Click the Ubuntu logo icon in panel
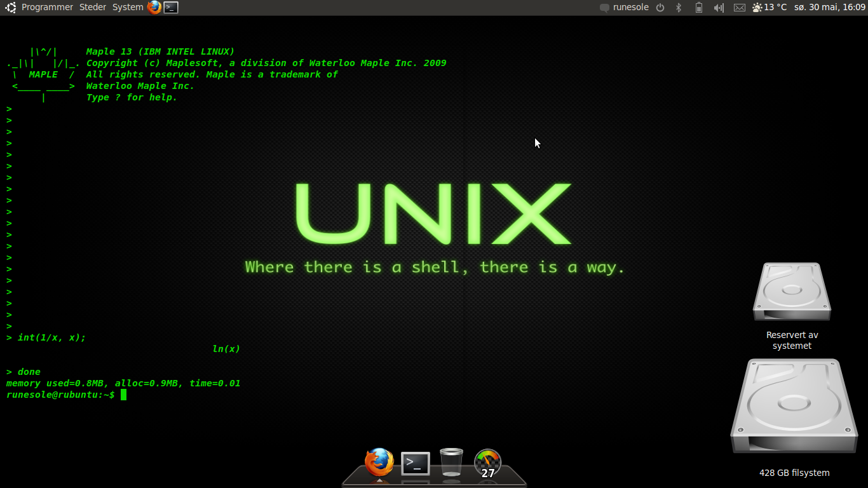868x488 pixels. point(11,7)
